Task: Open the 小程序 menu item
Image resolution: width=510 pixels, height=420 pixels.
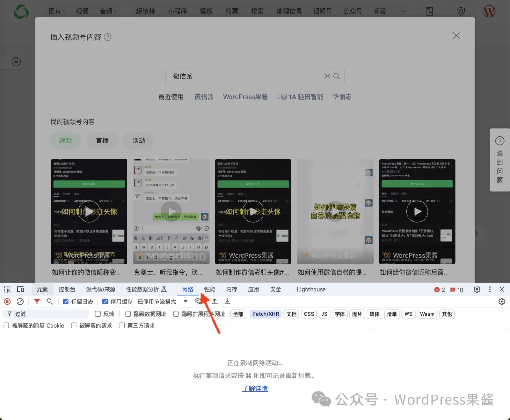Action: coord(177,11)
